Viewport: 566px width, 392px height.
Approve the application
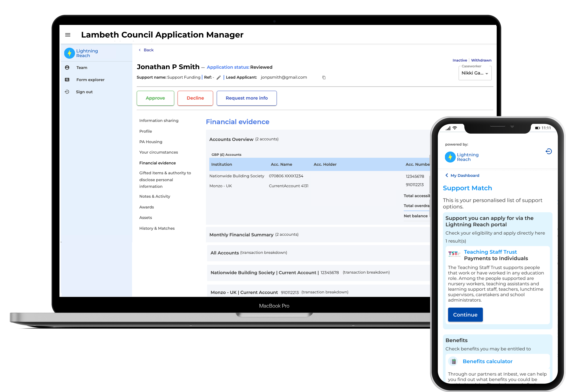[x=155, y=98]
